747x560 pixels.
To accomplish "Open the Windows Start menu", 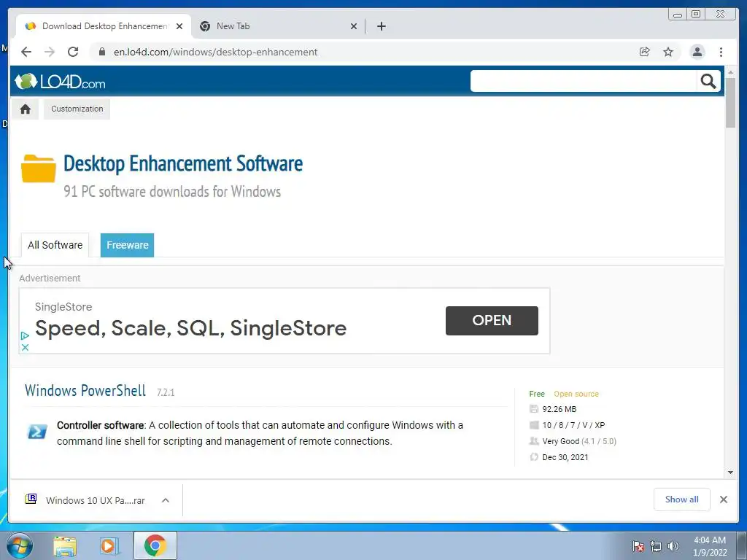I will pos(20,545).
